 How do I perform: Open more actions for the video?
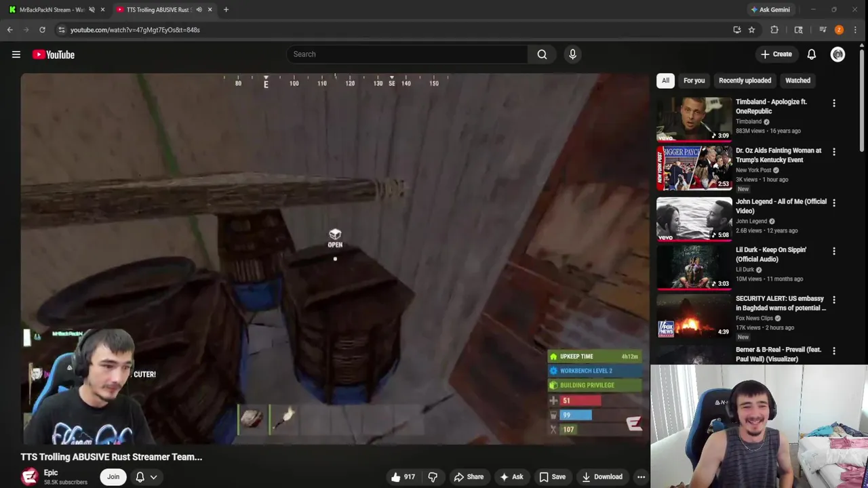coord(641,477)
